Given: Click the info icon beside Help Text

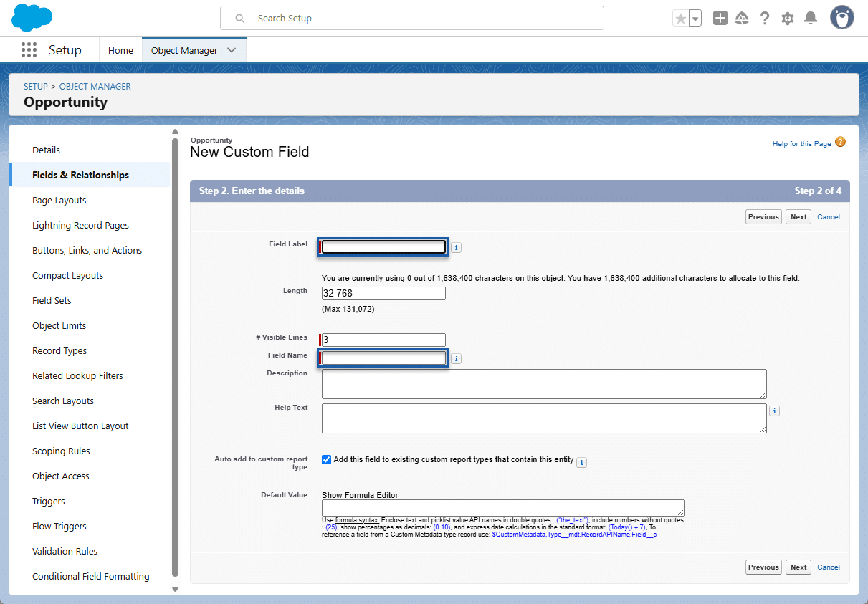Looking at the screenshot, I should [x=774, y=411].
